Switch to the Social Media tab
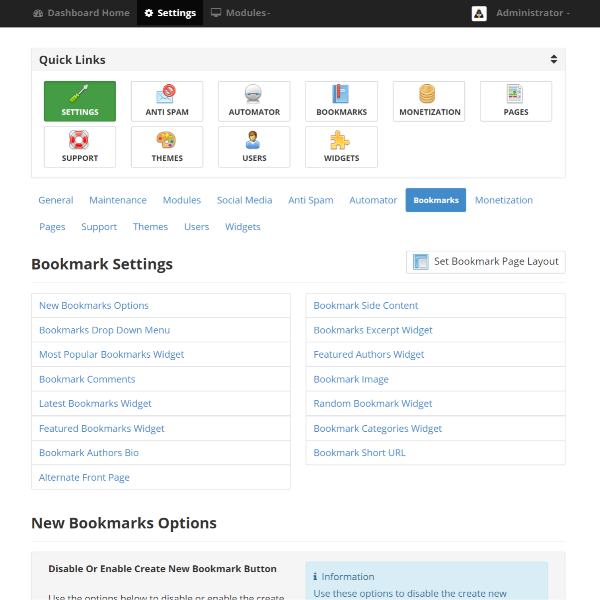Viewport: 600px width, 600px height. 244,200
